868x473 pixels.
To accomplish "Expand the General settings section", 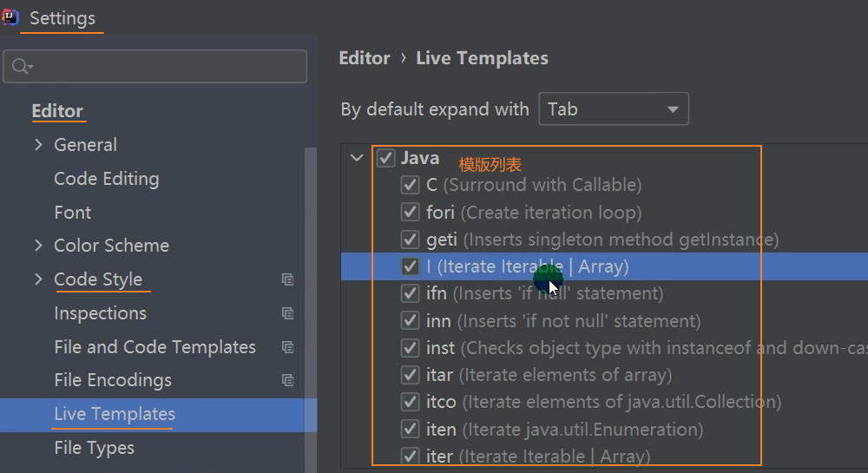I will [x=38, y=145].
